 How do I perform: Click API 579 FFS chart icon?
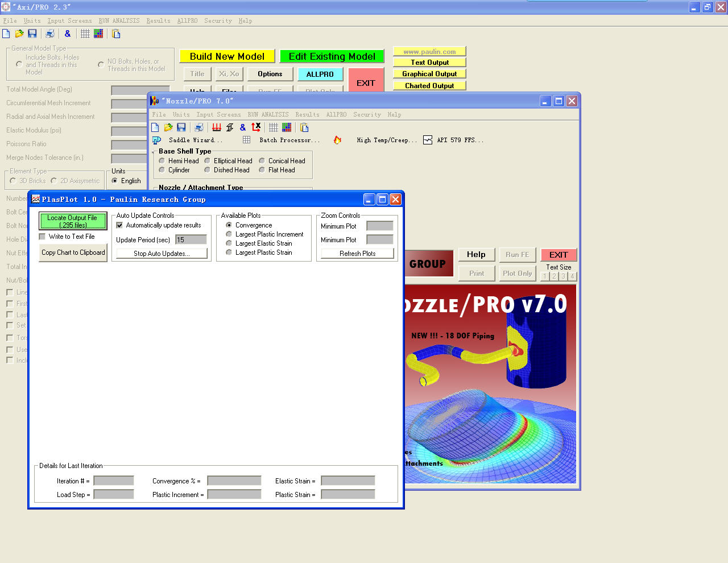pos(428,140)
